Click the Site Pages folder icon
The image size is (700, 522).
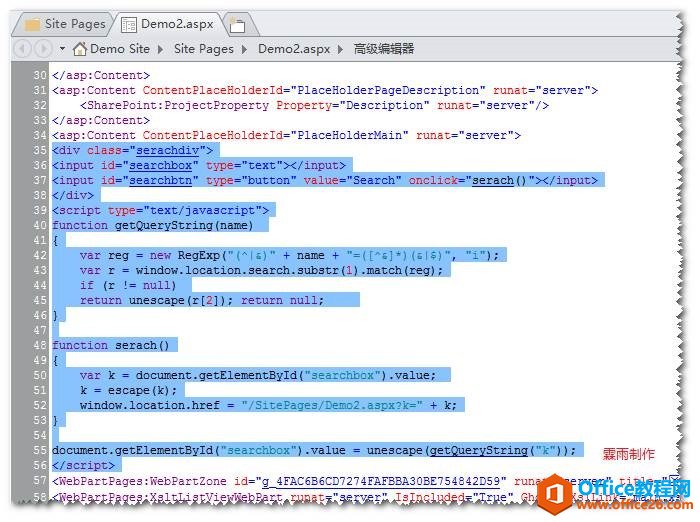point(32,25)
